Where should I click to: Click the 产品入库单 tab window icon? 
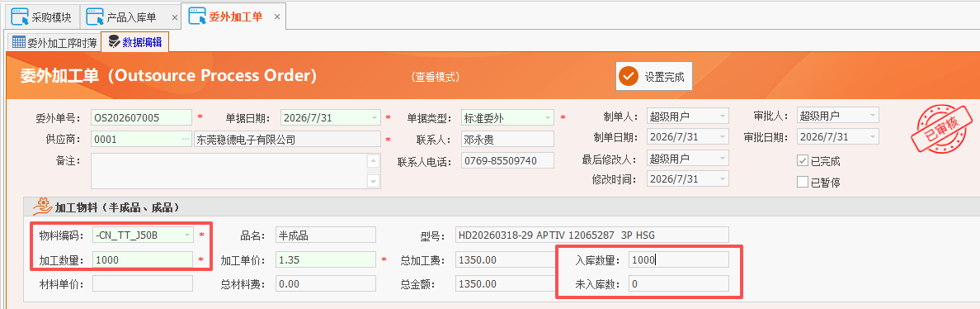pyautogui.click(x=96, y=17)
